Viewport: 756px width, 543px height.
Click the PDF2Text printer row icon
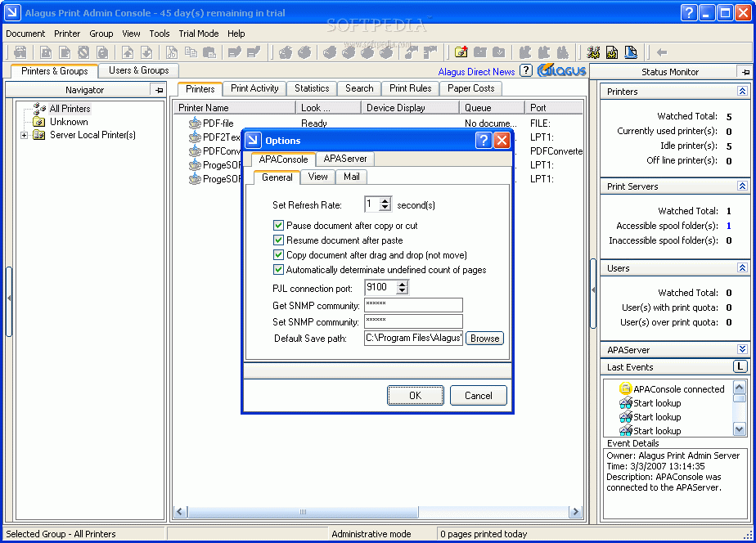click(x=195, y=137)
